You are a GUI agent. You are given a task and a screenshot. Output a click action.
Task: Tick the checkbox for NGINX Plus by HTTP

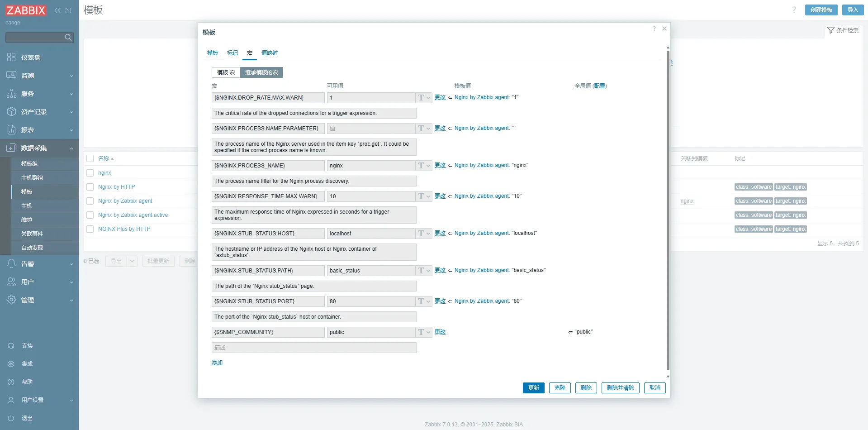click(x=90, y=229)
